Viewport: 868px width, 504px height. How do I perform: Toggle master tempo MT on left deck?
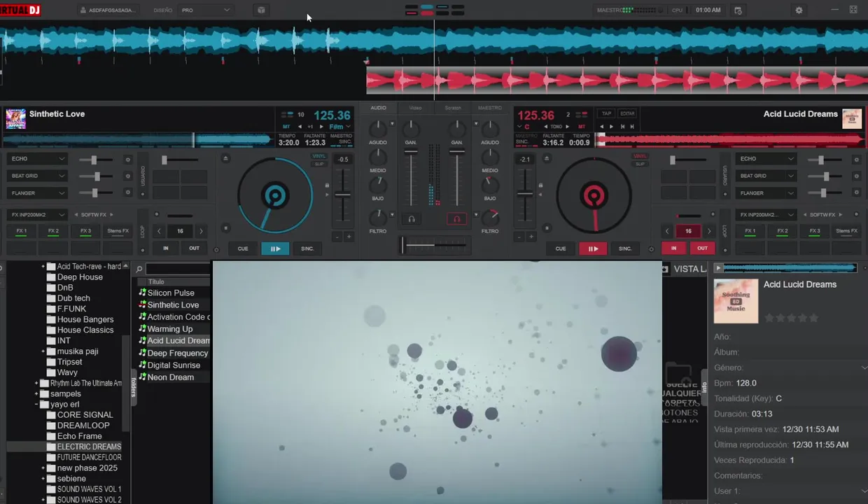286,127
